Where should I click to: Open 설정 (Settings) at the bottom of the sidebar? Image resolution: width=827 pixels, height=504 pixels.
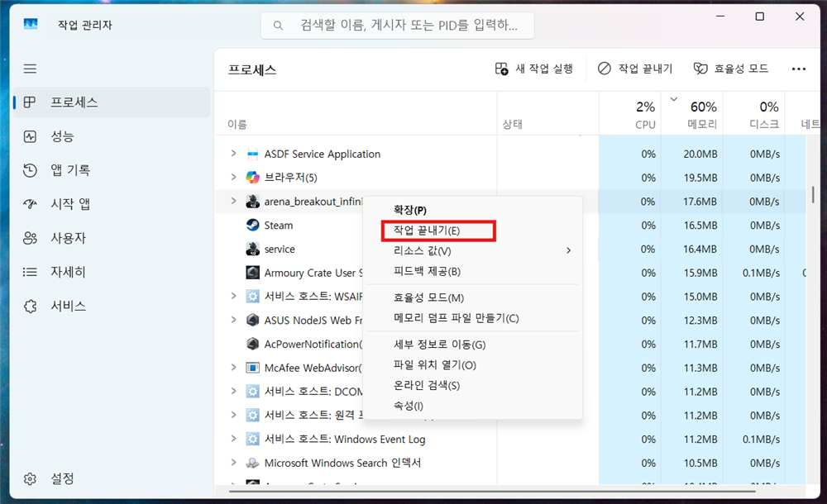pos(112,478)
